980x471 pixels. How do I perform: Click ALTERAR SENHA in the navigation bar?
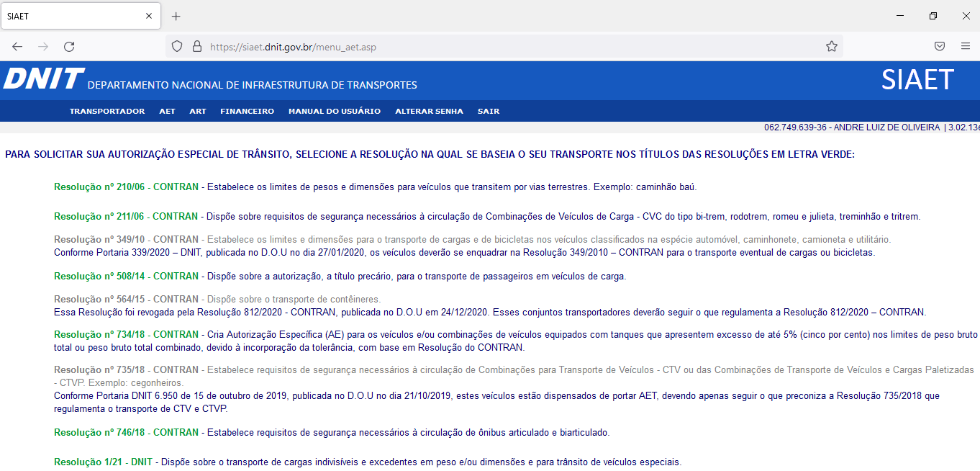pyautogui.click(x=429, y=112)
